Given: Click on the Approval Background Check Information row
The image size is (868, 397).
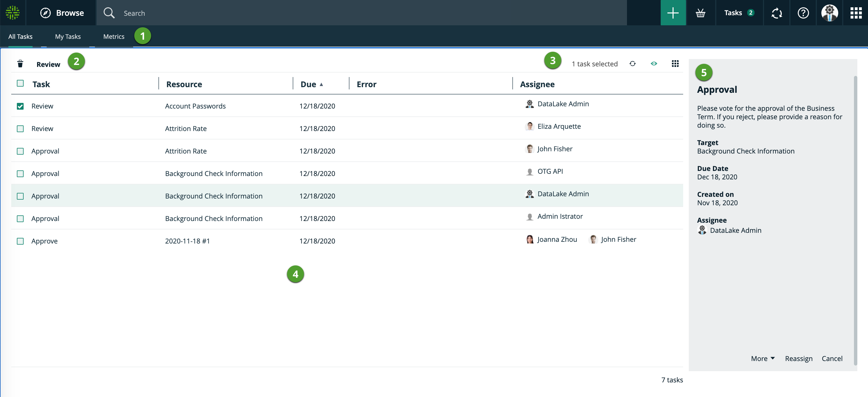Looking at the screenshot, I should click(x=347, y=195).
